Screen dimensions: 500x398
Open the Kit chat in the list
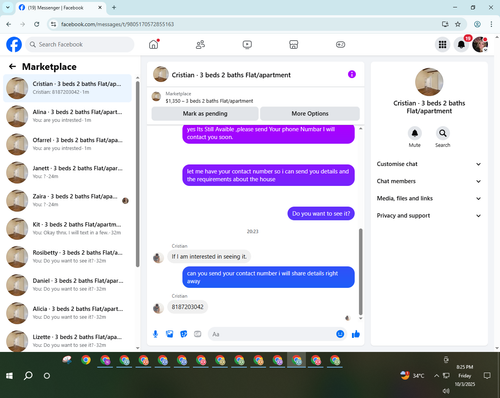[x=67, y=228]
